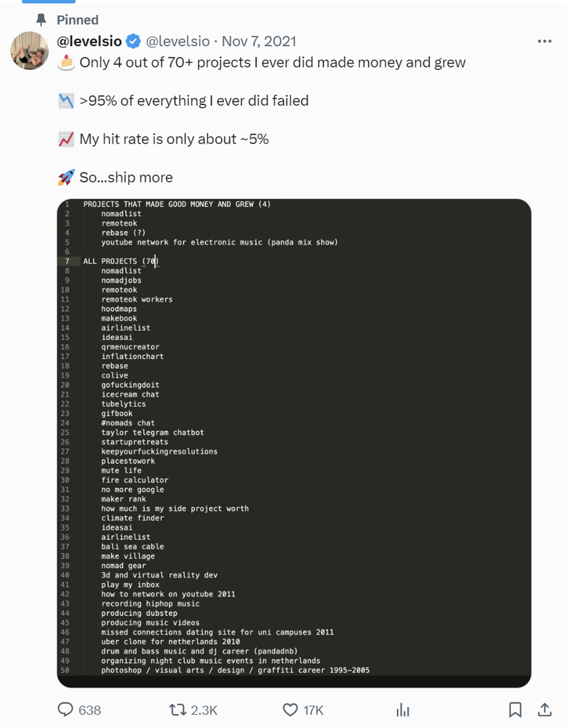Click the bold @levelsio display name

[89, 41]
